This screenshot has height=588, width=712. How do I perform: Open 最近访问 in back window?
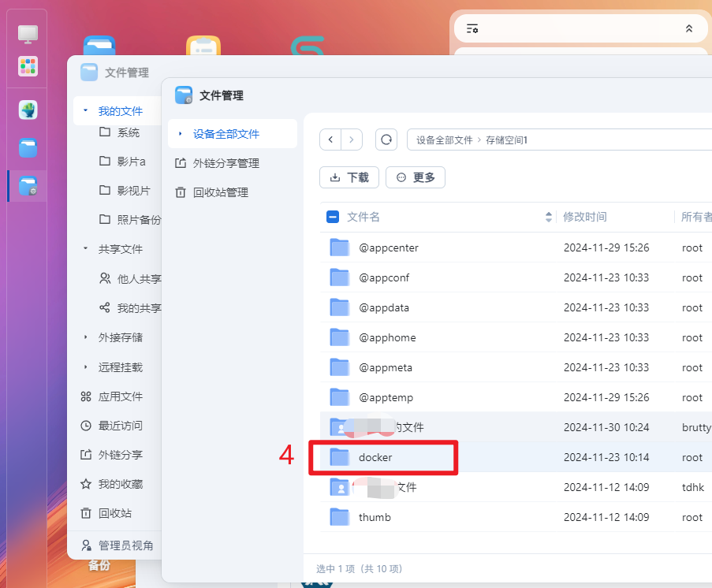112,426
